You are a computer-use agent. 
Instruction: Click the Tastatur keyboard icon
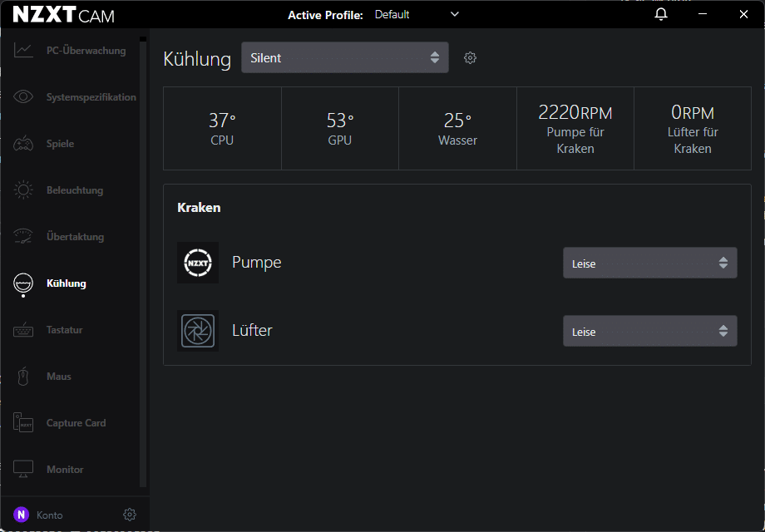coord(23,330)
